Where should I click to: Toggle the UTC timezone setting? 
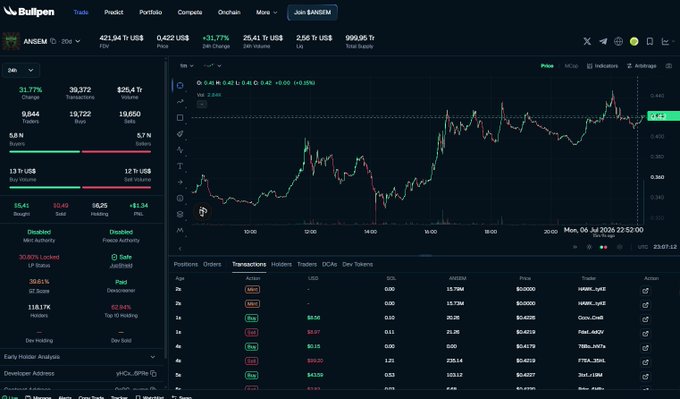(643, 247)
